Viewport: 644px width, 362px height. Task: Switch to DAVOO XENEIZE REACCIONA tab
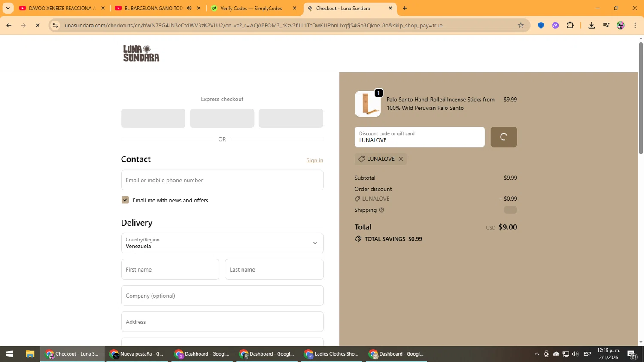61,8
